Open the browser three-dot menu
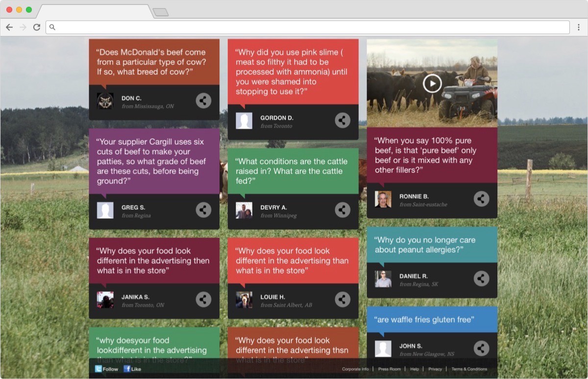Viewport: 588px width, 379px height. pyautogui.click(x=579, y=27)
